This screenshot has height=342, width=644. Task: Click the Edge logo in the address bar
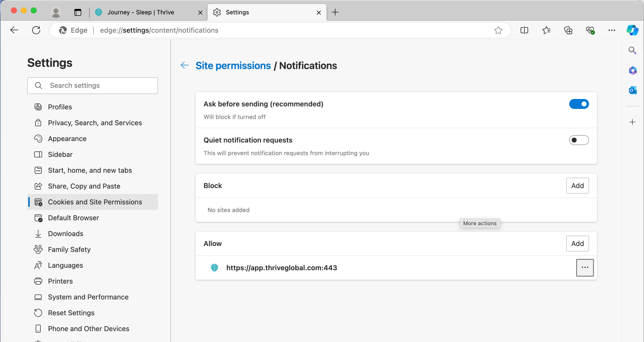tap(63, 30)
